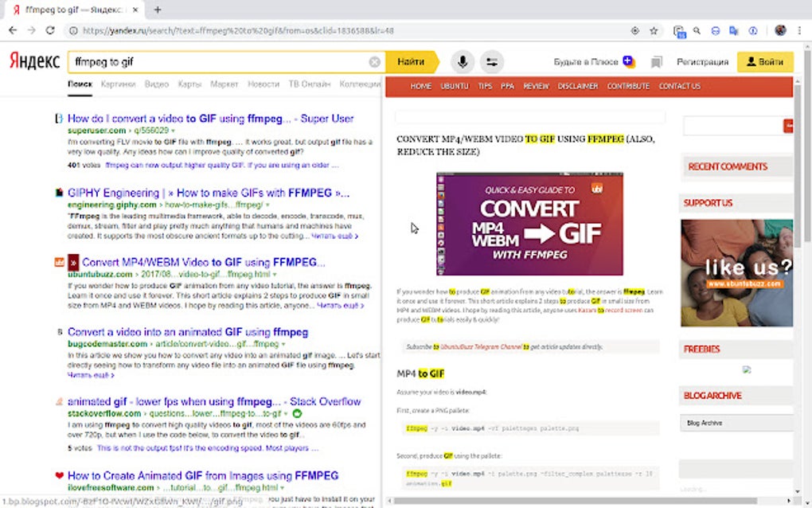Open the search filters icon beside the microphone
812x508 pixels.
click(492, 61)
